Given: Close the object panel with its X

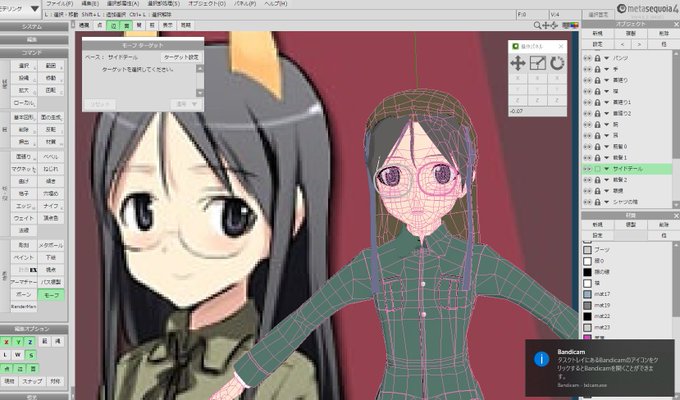Looking at the screenshot, I should (x=677, y=24).
